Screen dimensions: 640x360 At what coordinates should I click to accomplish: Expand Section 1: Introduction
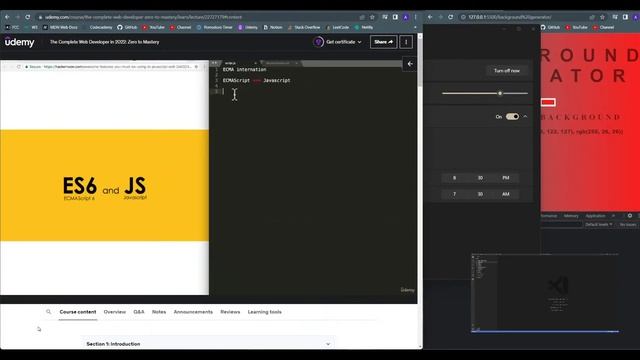click(x=208, y=344)
